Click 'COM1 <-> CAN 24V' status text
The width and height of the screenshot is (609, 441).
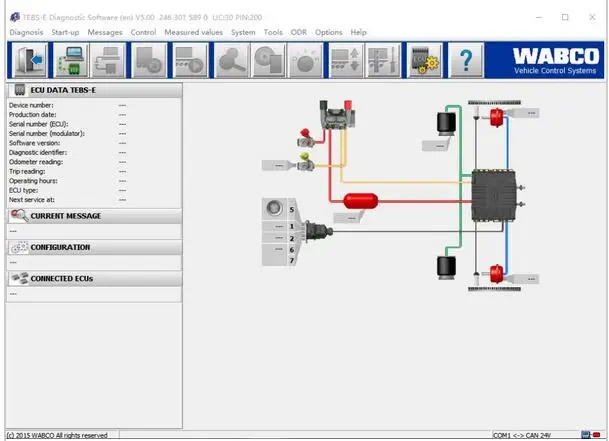point(522,435)
